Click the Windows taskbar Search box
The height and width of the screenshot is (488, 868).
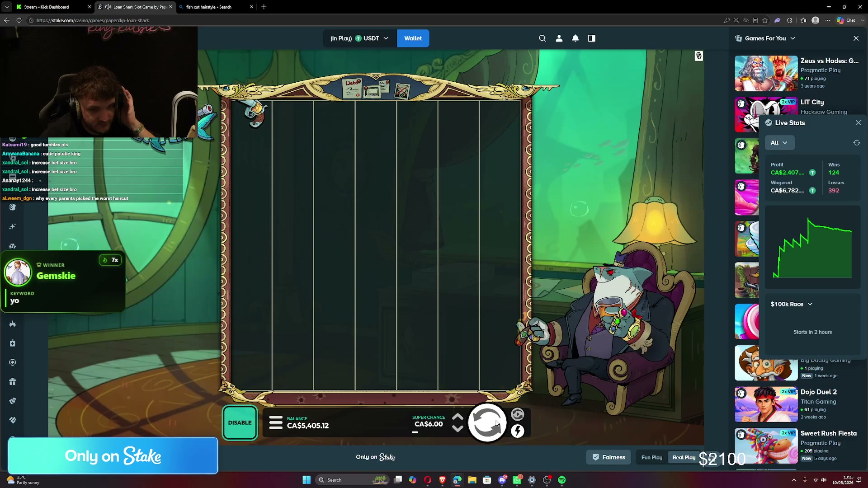pos(352,480)
